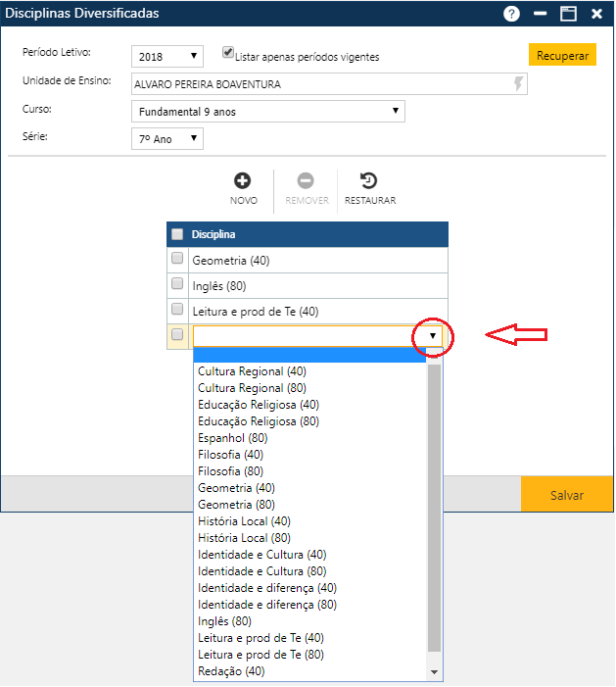Screen dimensions: 616x687
Task: Tick the Disciplina header select-all checkbox
Action: 177,234
